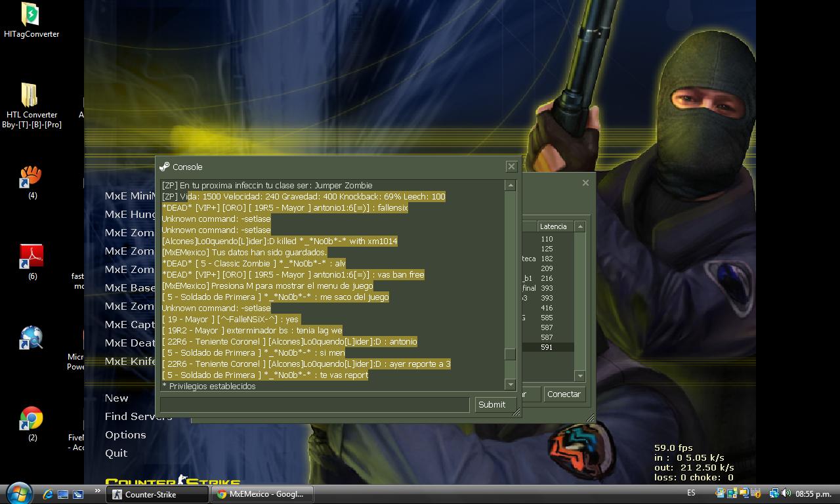Open the Options menu item
The image size is (840, 504).
125,435
